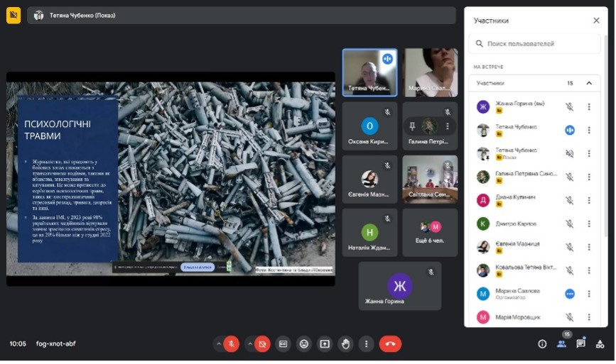Click Тетяна Чубенко (Показ) presentation bar

tap(242, 16)
